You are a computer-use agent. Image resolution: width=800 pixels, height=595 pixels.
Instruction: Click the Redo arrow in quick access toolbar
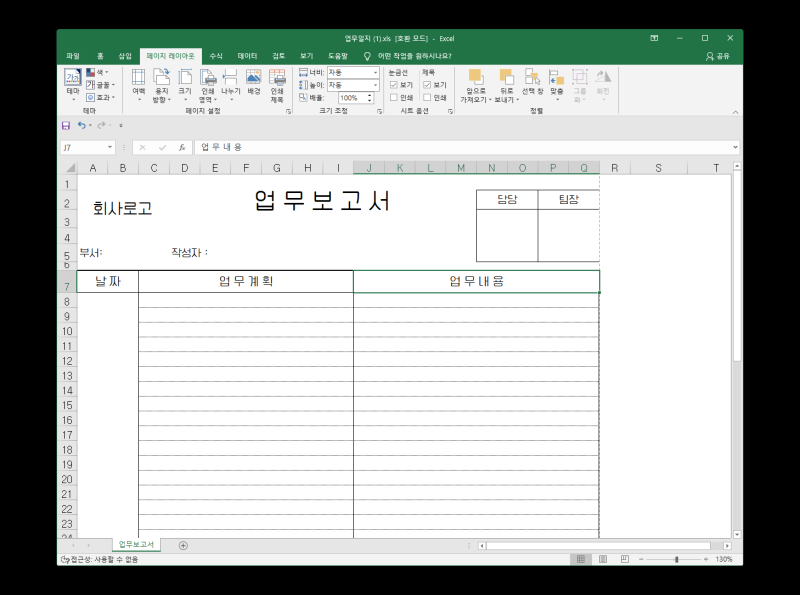point(101,125)
